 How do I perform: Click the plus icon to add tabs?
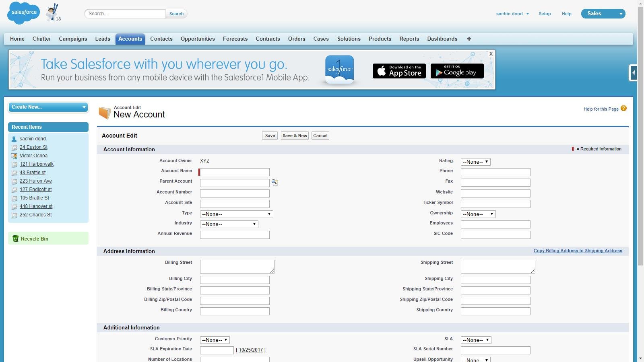coord(469,39)
